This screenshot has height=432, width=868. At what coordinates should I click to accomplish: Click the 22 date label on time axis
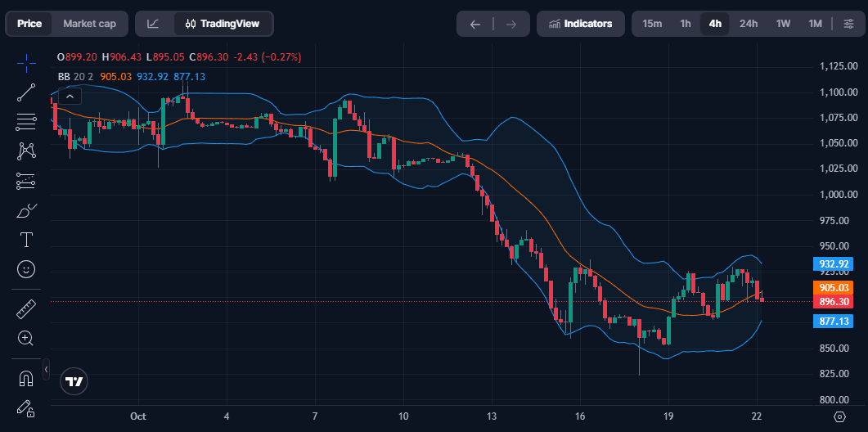pos(758,416)
